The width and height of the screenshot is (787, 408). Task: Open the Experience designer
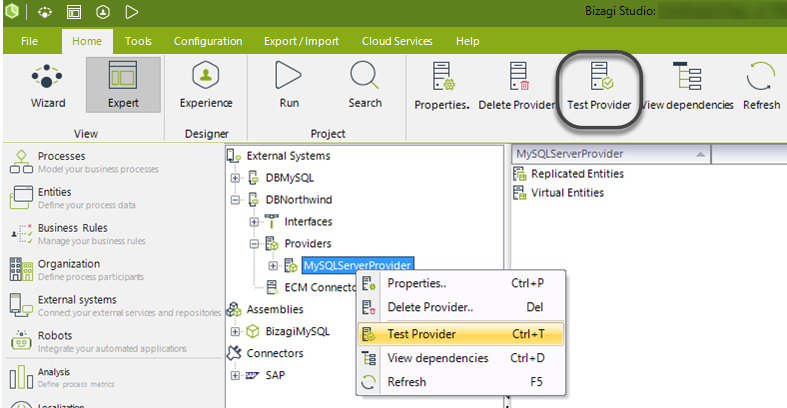206,85
